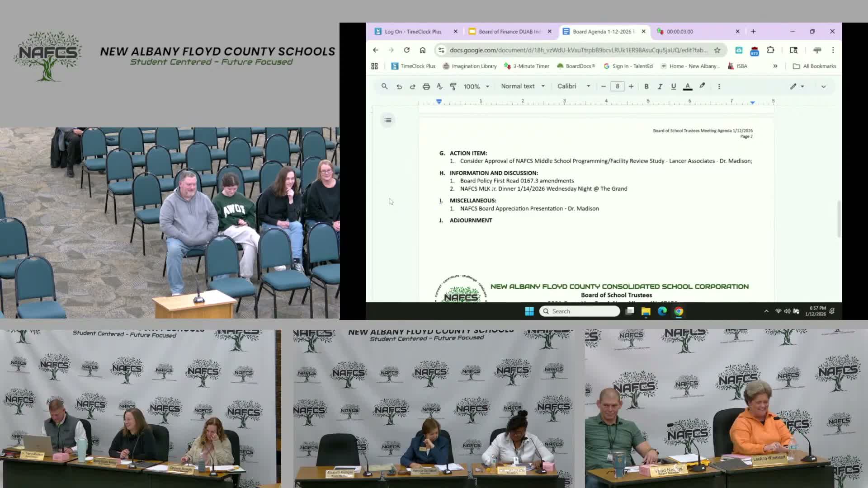Viewport: 868px width, 488px height.
Task: Run spelling and grammar check
Action: 439,86
